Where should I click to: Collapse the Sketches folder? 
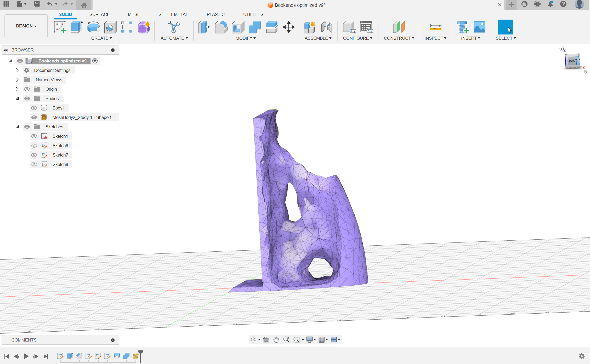coord(17,127)
